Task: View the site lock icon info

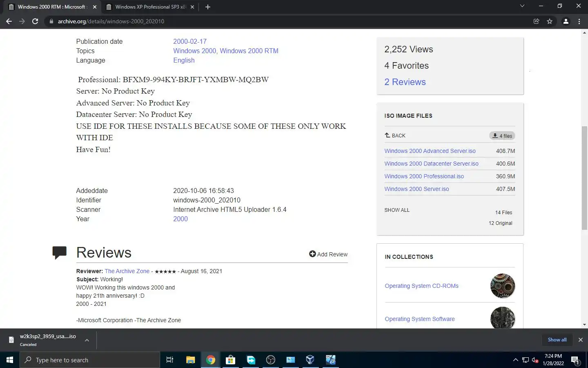Action: (x=51, y=21)
